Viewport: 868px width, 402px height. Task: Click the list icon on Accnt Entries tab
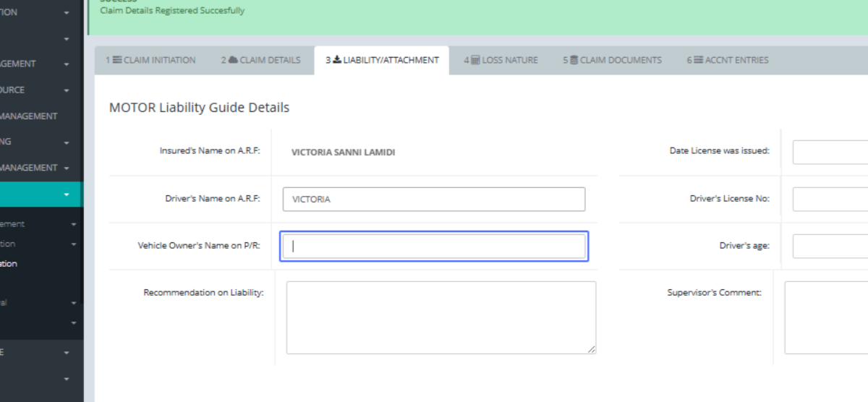coord(699,61)
